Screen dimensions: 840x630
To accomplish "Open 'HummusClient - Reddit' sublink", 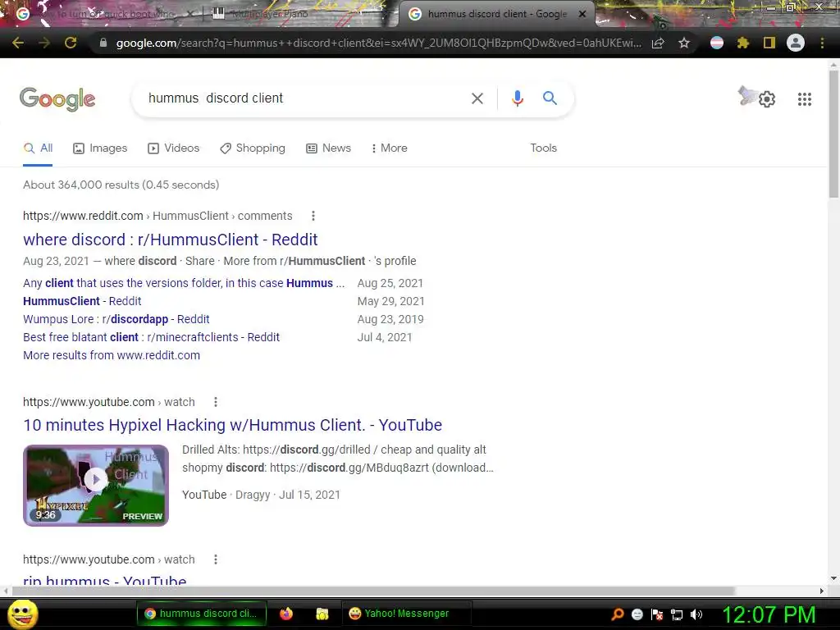I will click(x=82, y=302).
